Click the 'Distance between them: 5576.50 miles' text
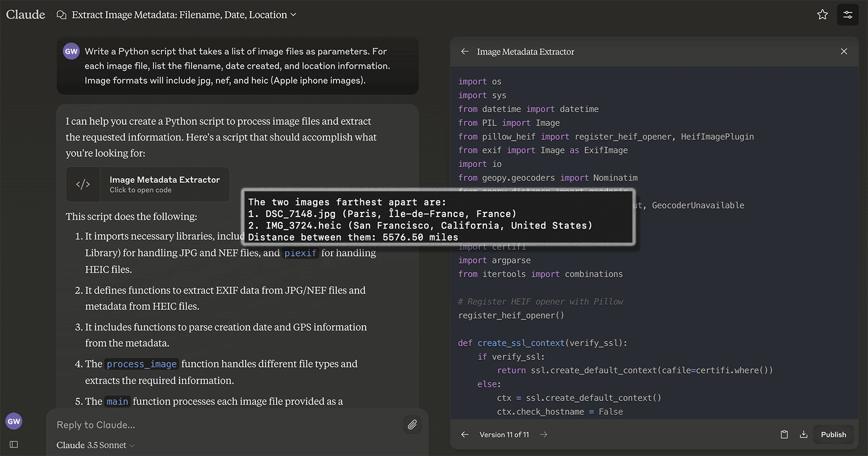The width and height of the screenshot is (868, 456). [353, 237]
